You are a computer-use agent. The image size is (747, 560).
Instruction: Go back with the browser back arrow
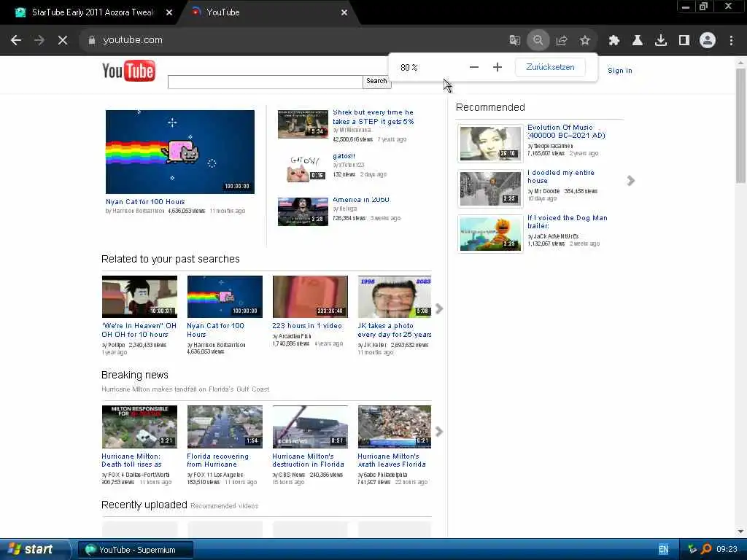pyautogui.click(x=16, y=41)
